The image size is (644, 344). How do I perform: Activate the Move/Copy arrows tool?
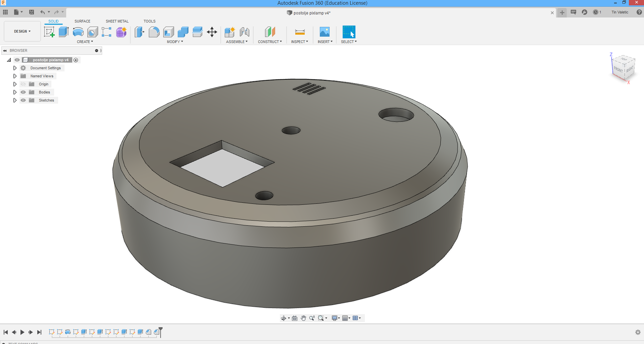coord(212,32)
